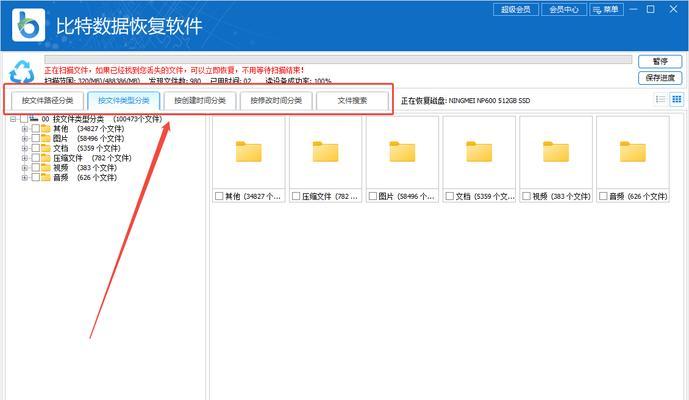
Task: Expand the 图片 tree node
Action: coord(25,138)
